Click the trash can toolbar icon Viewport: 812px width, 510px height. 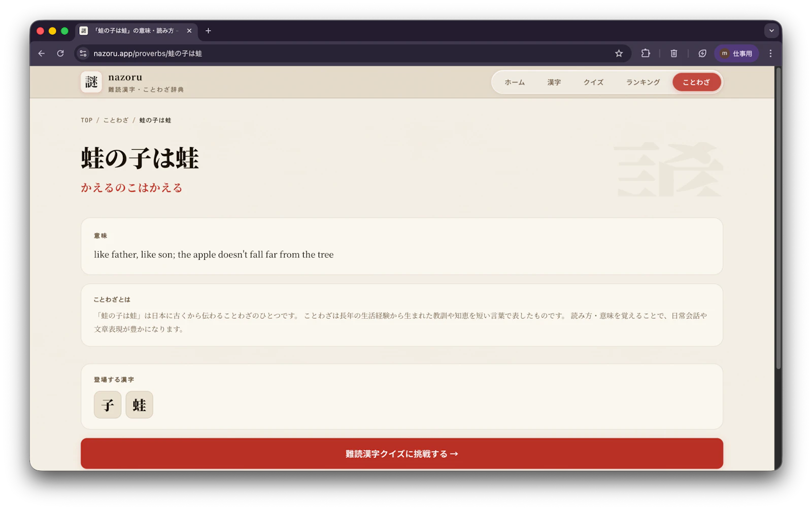click(674, 53)
